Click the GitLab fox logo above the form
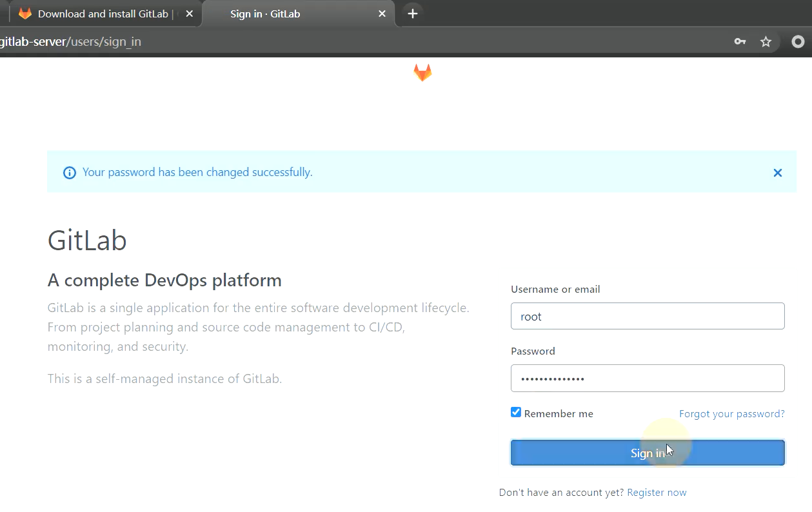 [422, 72]
